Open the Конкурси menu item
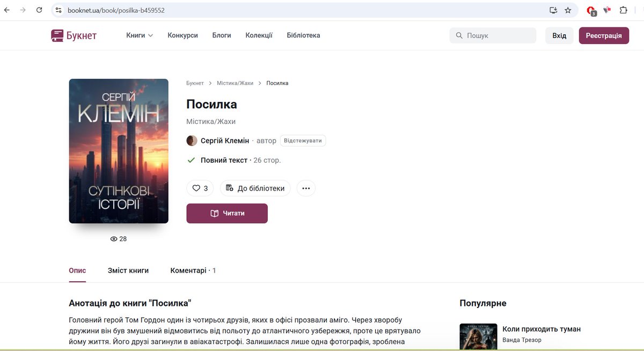The image size is (644, 351). coord(182,35)
